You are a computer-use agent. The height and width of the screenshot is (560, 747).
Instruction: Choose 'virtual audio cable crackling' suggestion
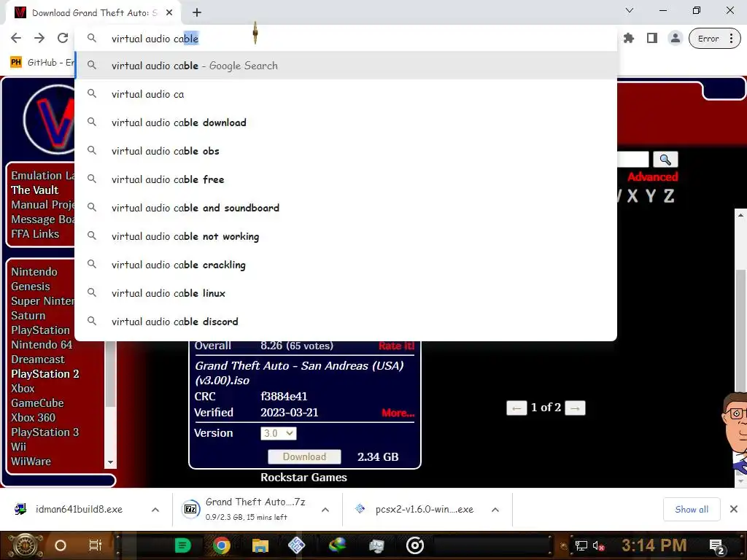click(347, 265)
